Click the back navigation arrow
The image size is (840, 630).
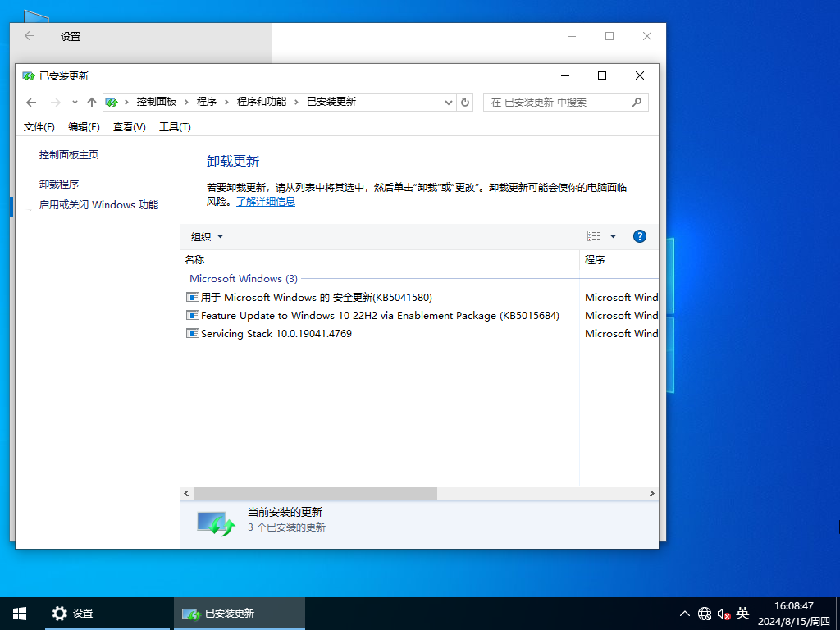click(x=31, y=102)
